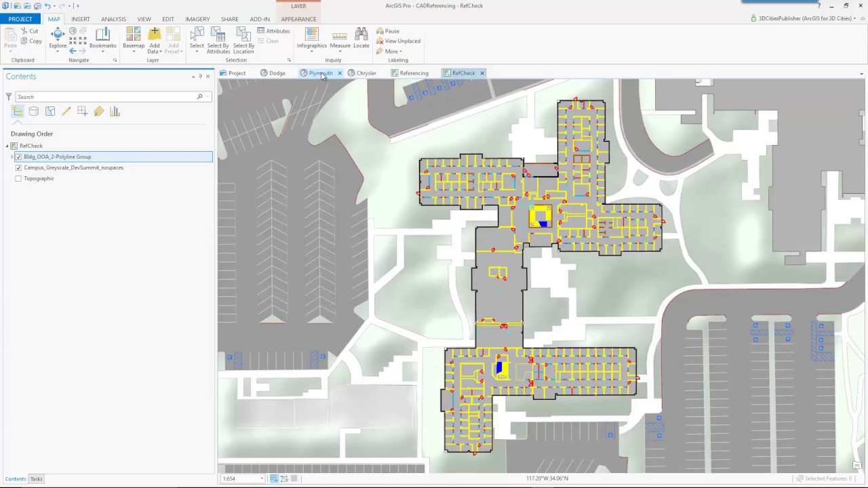Image resolution: width=868 pixels, height=488 pixels.
Task: Switch to the Referencing view tab
Action: click(410, 73)
